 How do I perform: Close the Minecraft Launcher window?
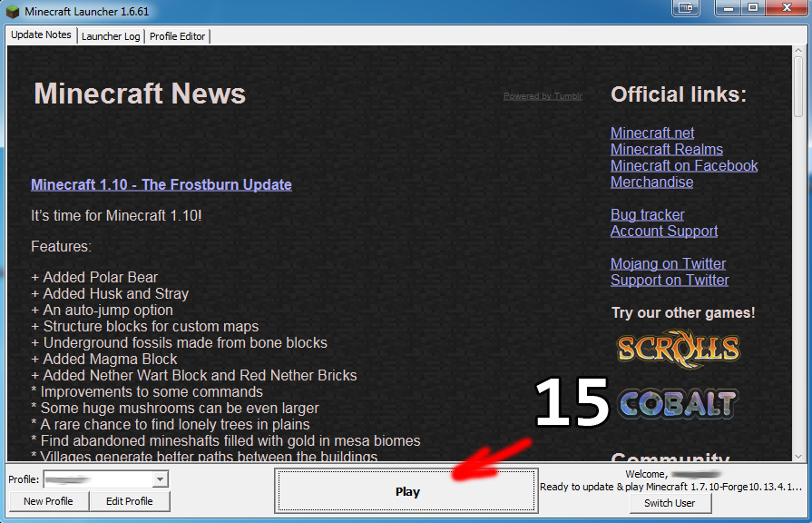(787, 8)
